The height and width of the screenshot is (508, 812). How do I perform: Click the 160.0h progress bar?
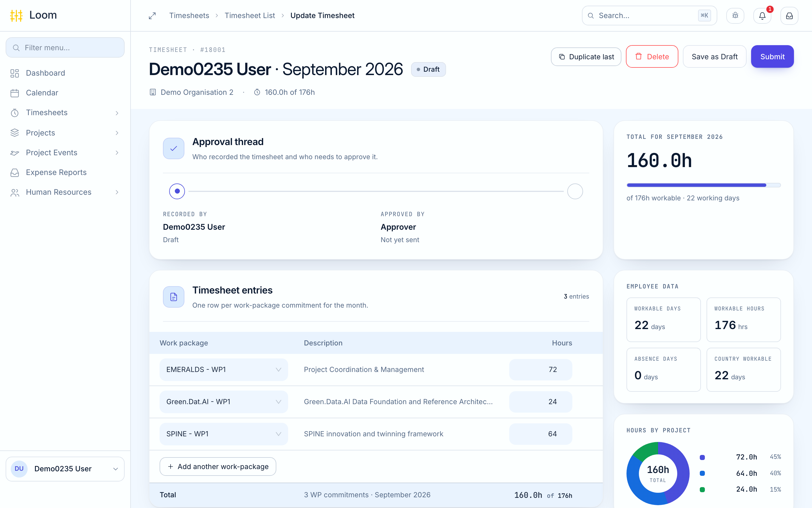704,185
